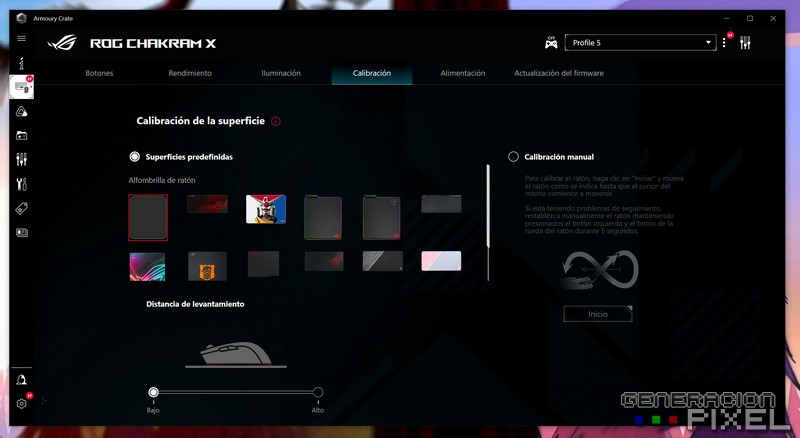Open the hamburger menu in sidebar
This screenshot has width=800, height=438.
point(21,38)
